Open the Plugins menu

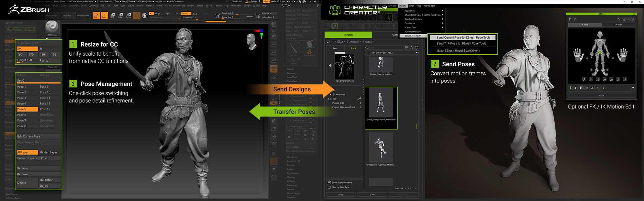pyautogui.click(x=402, y=6)
